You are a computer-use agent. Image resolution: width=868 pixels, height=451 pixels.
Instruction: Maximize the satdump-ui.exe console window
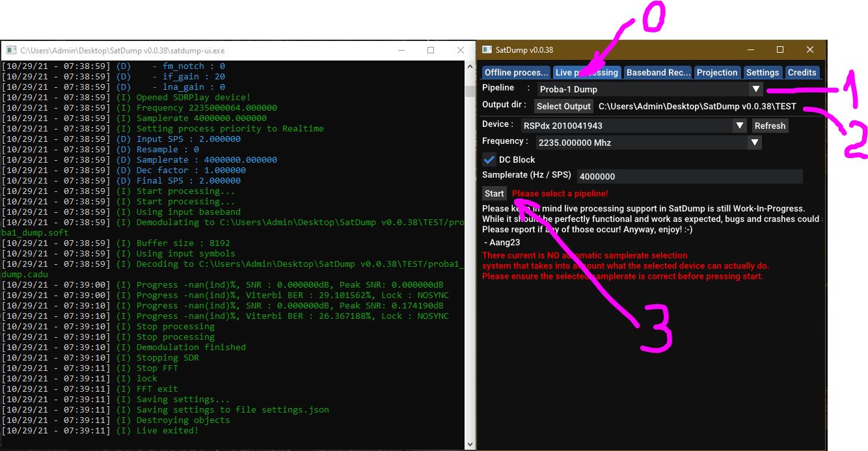point(431,50)
